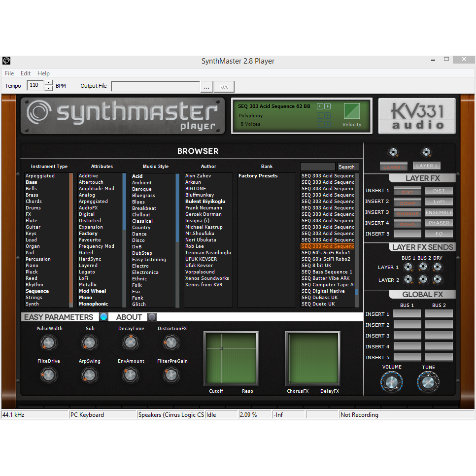Open the BUS 1 Insert 1 slot selector
The width and height of the screenshot is (476, 476).
[407, 314]
